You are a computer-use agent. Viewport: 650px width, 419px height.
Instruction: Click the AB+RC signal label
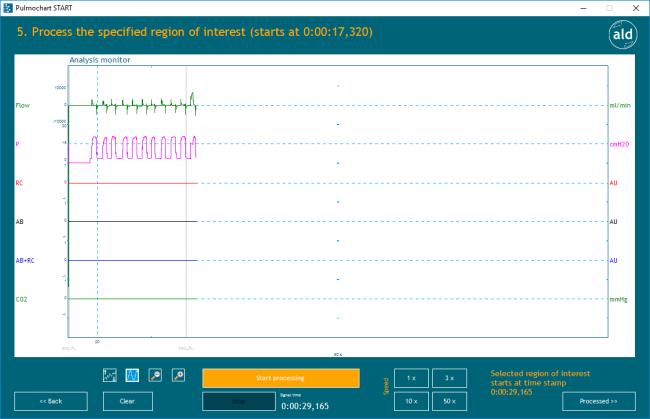(24, 260)
